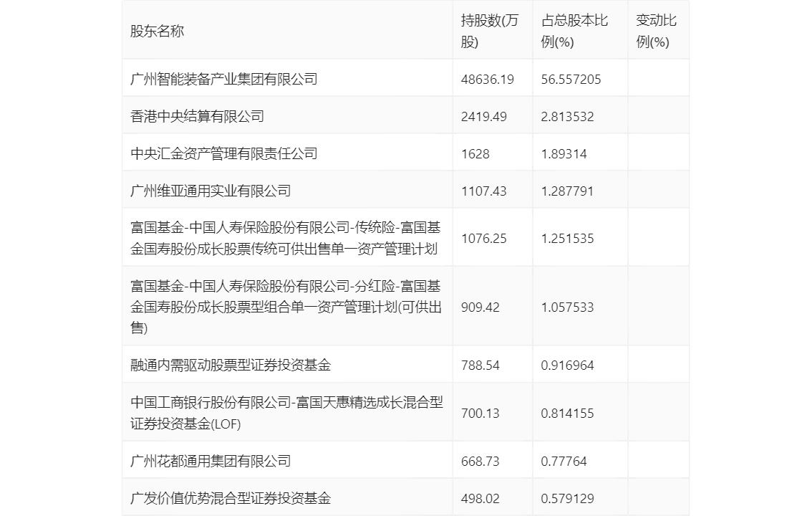
Task: Select the value 498.02
Action: 480,498
